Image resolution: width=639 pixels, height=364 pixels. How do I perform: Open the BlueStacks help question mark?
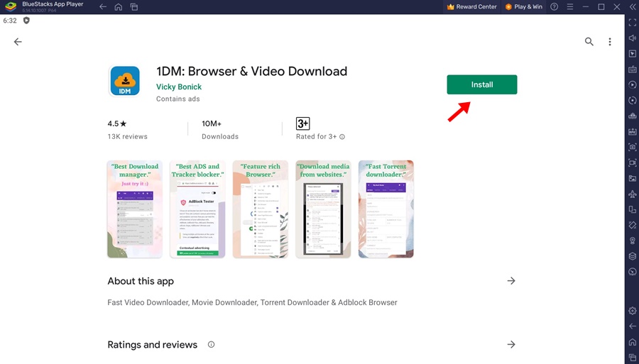point(555,7)
